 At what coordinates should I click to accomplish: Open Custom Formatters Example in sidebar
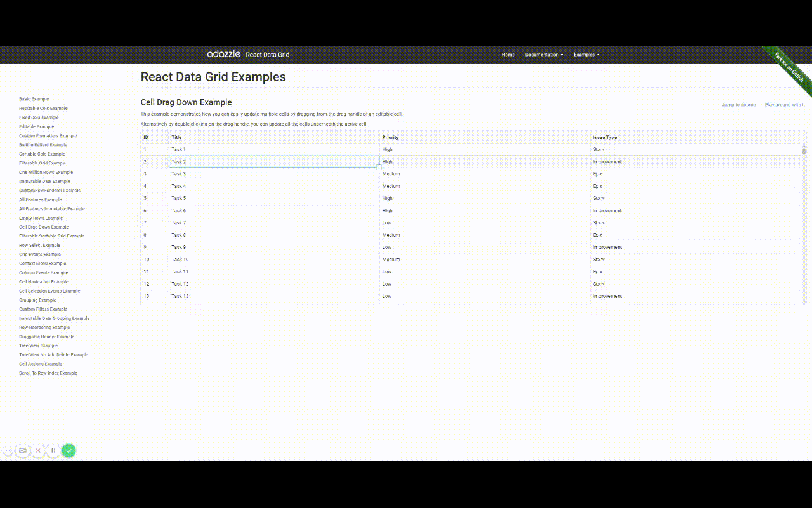click(48, 136)
